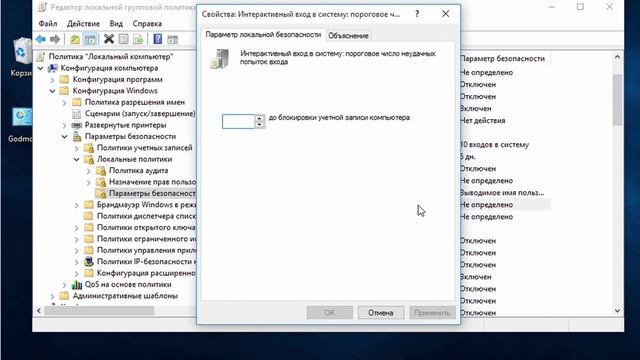Go back using the blue arrow toolbar icon
The height and width of the screenshot is (360, 640).
pos(41,39)
